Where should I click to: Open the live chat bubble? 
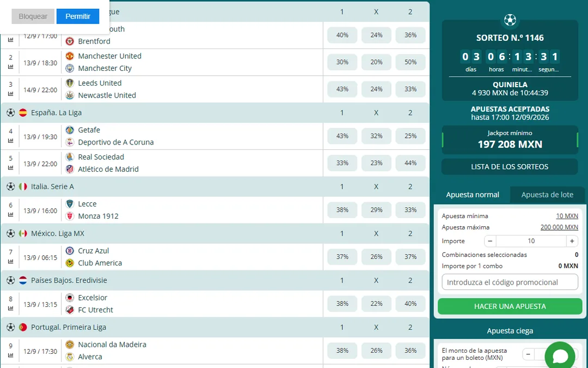[560, 355]
